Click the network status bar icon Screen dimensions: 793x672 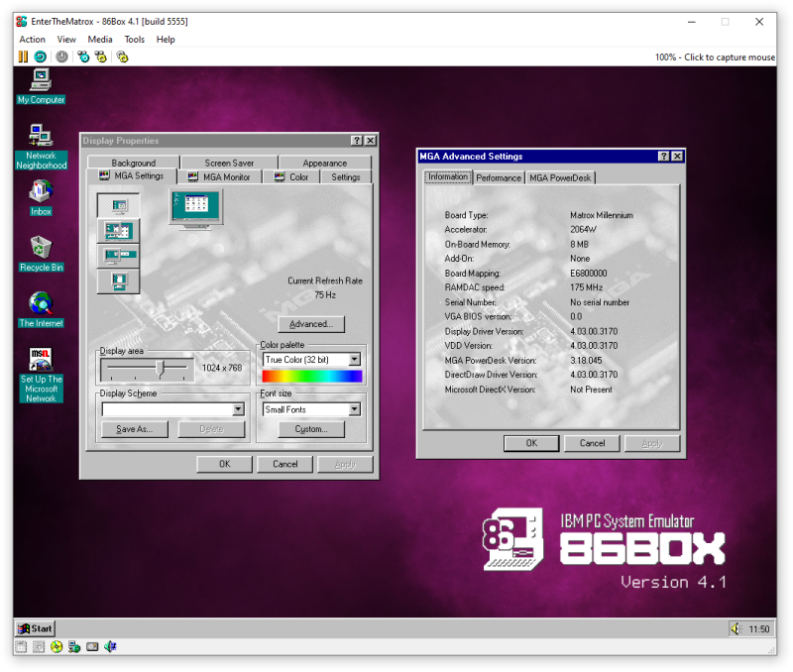pyautogui.click(x=74, y=646)
